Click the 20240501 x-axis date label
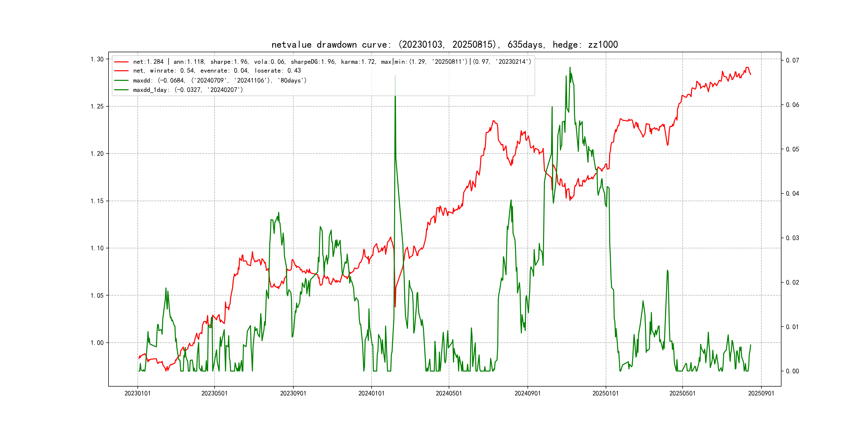The height and width of the screenshot is (434, 868). [449, 393]
